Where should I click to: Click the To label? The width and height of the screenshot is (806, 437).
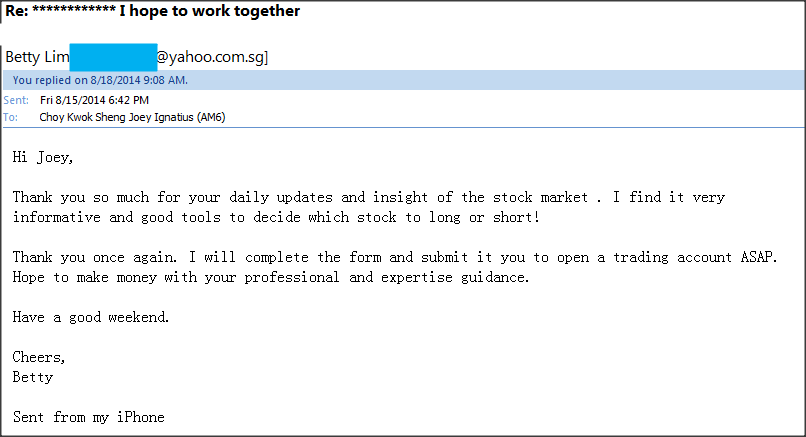10,117
